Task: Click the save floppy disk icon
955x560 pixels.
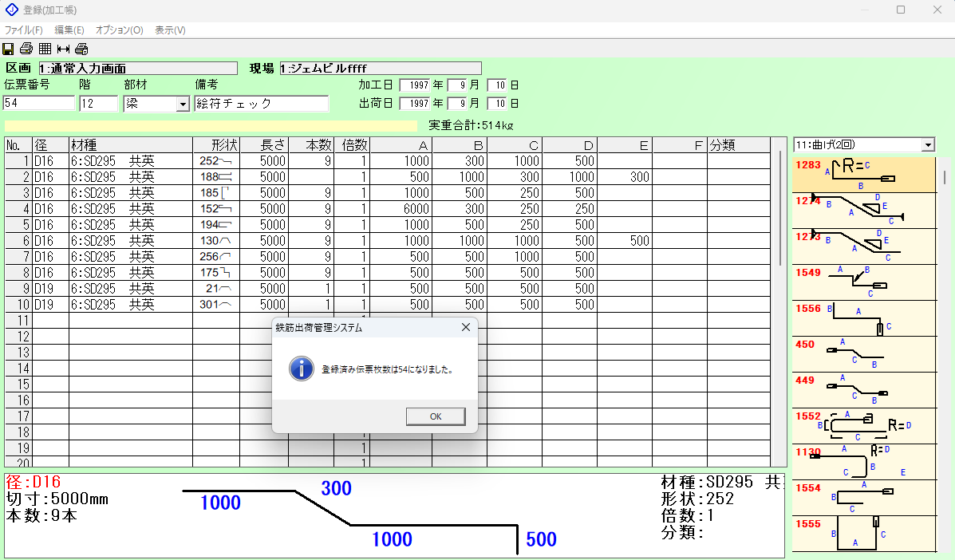Action: [9, 49]
